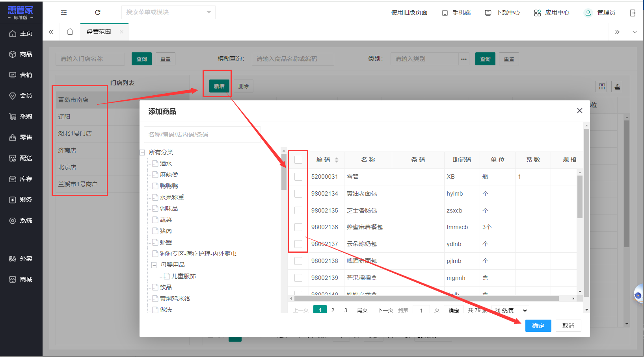Click 下一页 pagination link
Viewport: 644px width, 357px height.
385,310
